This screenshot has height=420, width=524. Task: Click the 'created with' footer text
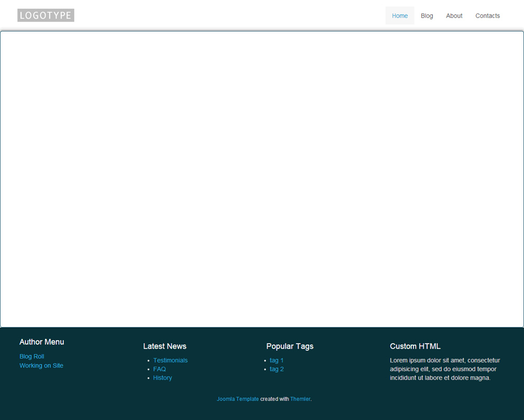coord(275,399)
